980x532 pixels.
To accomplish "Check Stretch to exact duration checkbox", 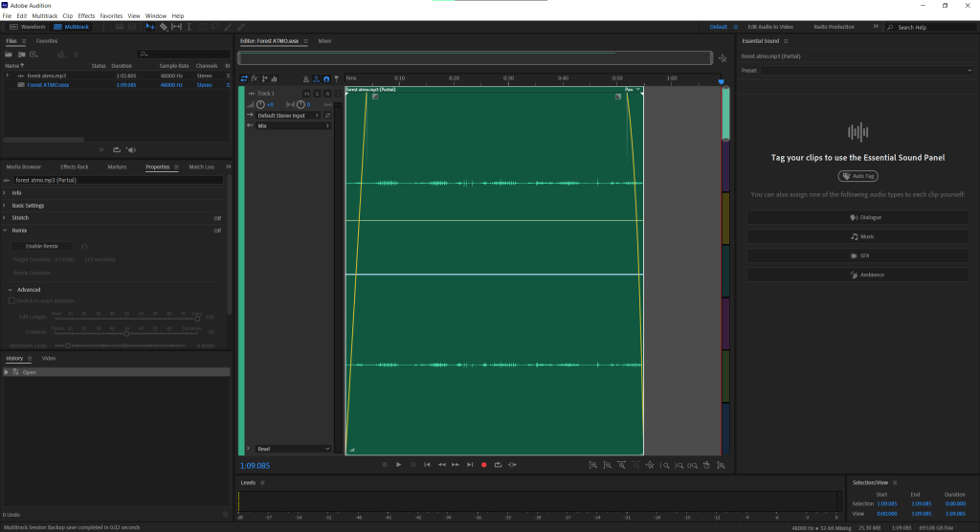I will [x=11, y=300].
